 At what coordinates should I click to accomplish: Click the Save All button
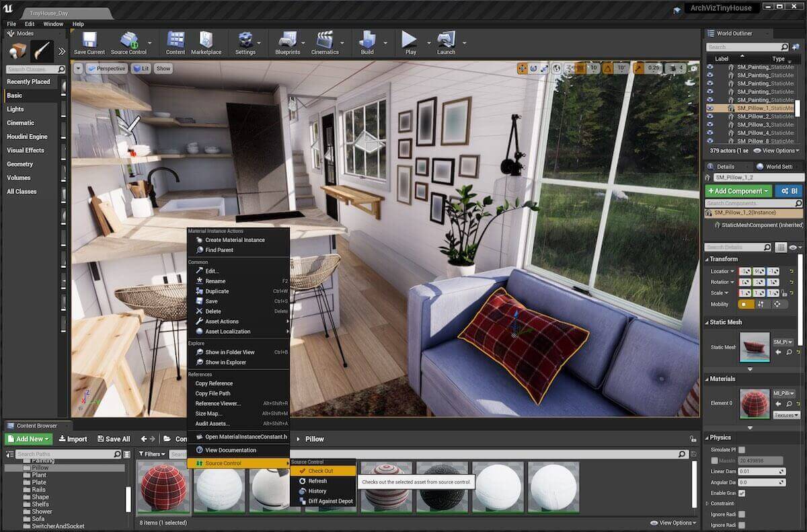pyautogui.click(x=114, y=439)
